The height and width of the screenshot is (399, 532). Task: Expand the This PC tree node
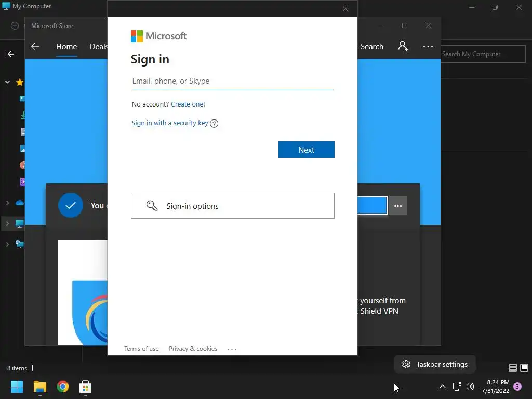pyautogui.click(x=7, y=223)
